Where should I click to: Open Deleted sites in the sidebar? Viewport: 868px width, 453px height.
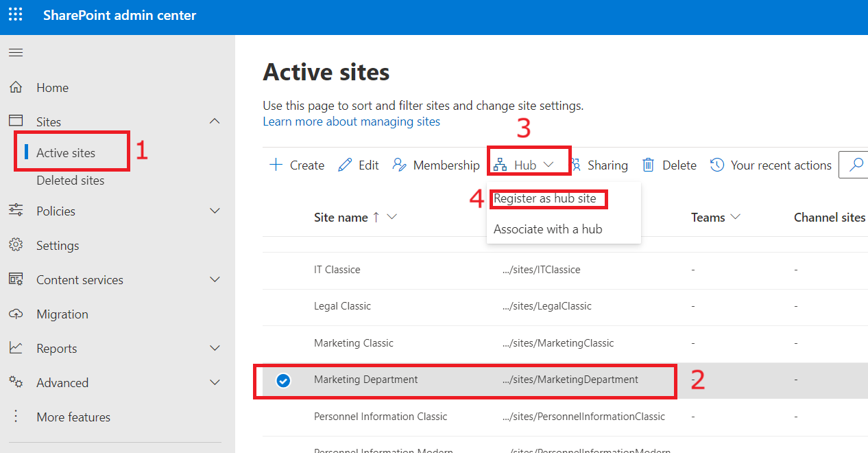tap(70, 181)
